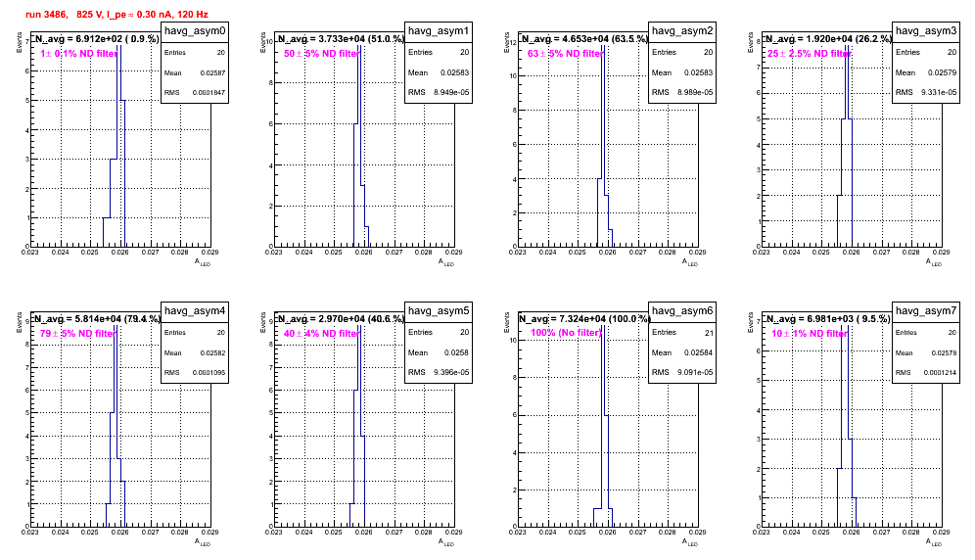Screen dimensions: 975x560
Task: Click the RMS 0.0001095 value in havg_asym4
Action: tap(209, 373)
